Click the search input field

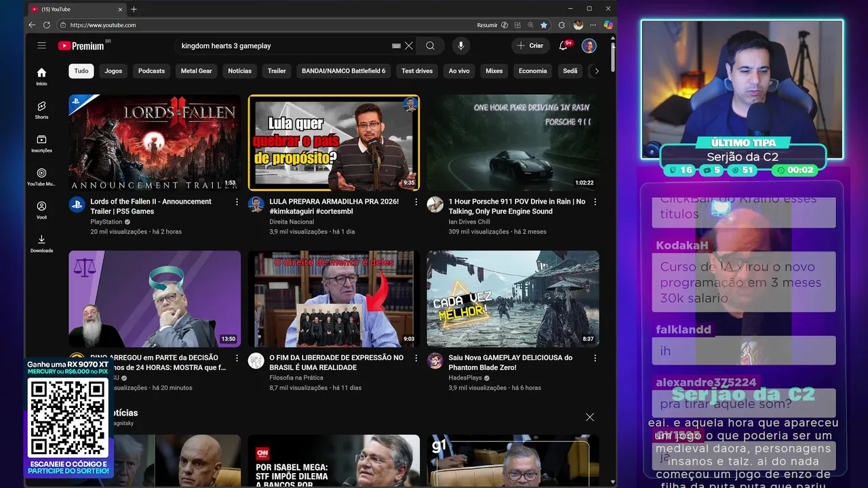click(285, 45)
